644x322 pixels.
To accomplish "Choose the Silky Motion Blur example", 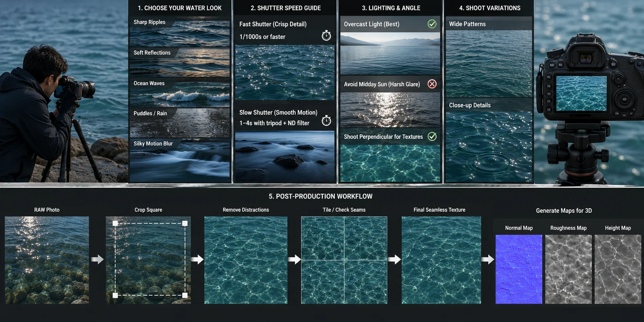I will point(180,160).
